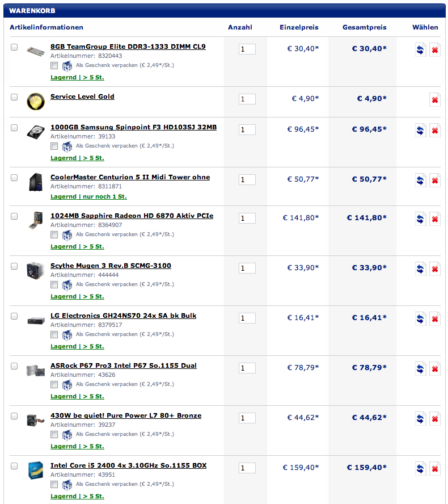Remove the Sapphire Radeon HD 6870
This screenshot has height=504, width=448.
coord(434,219)
